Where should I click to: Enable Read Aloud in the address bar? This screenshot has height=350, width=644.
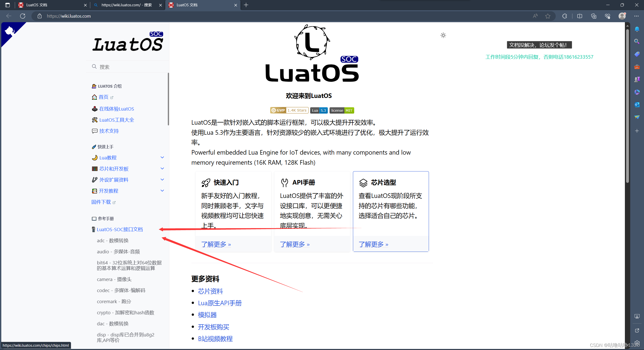[x=535, y=16]
